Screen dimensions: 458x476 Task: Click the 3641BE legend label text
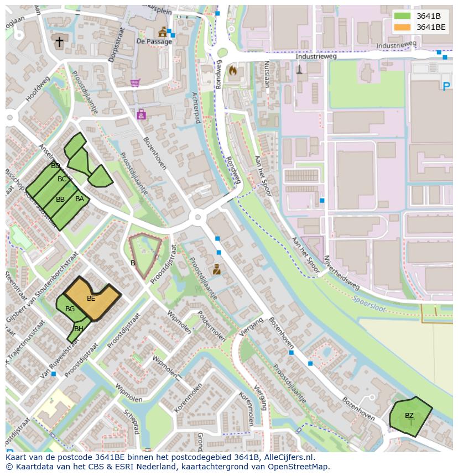click(x=431, y=27)
